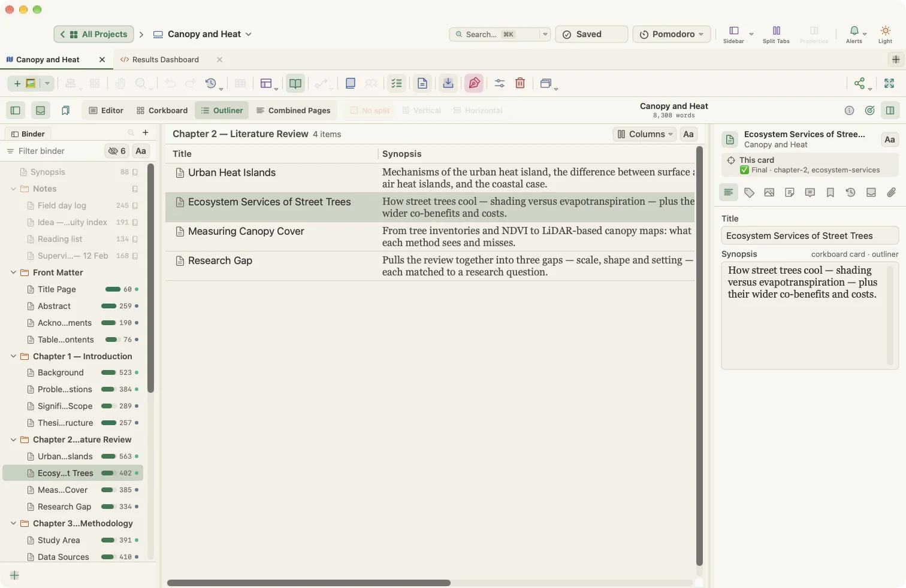Add a new binder item with plus
Viewport: 906px width, 588px height.
(145, 132)
